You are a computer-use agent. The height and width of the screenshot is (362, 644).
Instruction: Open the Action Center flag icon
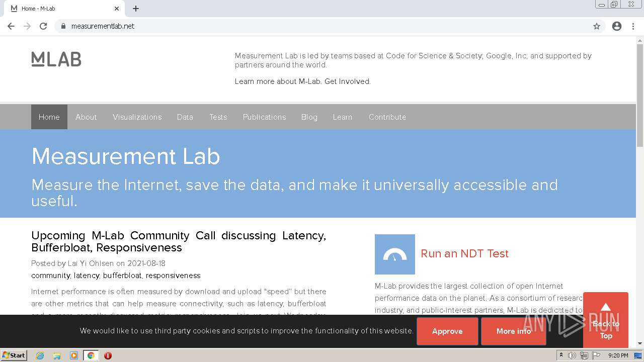(x=596, y=355)
